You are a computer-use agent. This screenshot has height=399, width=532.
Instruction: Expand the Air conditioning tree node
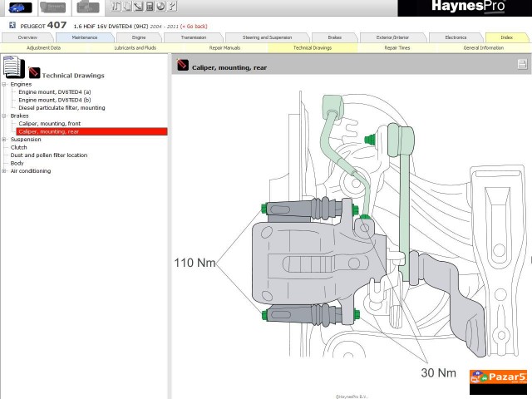4,171
